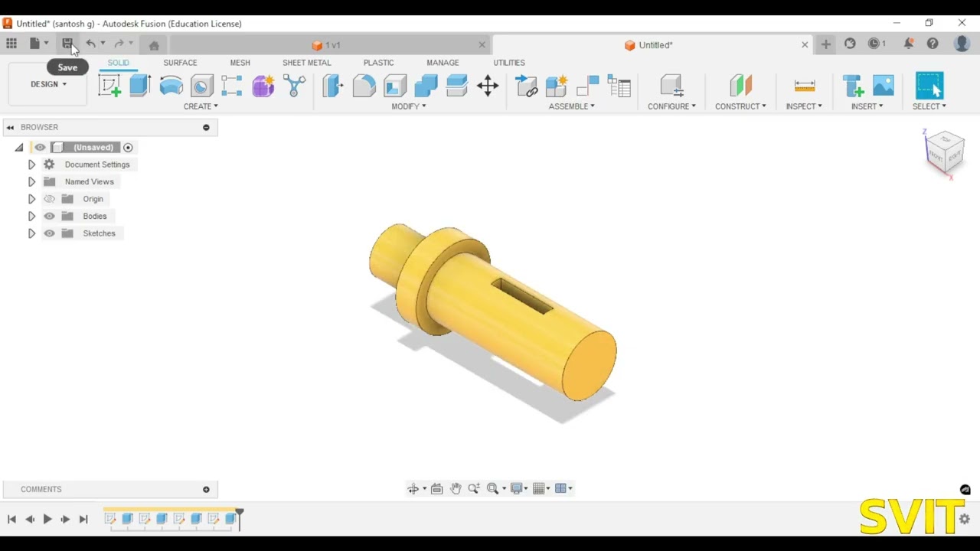Select the Insert Image/Canvas icon
Viewport: 980px width, 551px height.
[x=884, y=86]
